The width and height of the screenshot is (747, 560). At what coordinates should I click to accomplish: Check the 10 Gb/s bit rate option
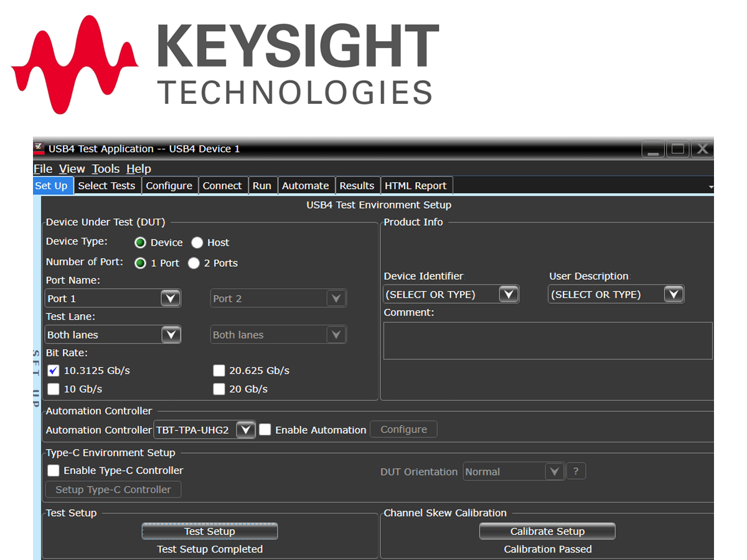click(x=53, y=389)
